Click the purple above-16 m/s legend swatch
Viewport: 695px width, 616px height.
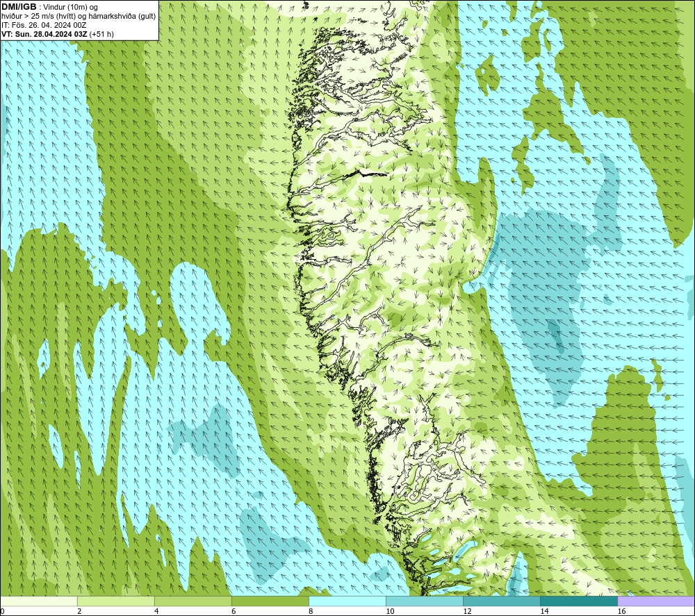[x=656, y=601]
